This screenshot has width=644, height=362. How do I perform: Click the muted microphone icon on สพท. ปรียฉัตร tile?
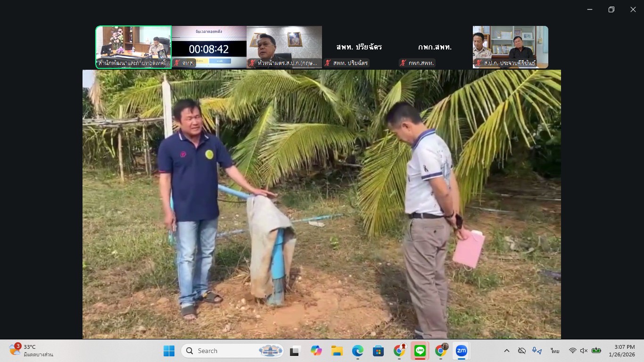point(327,63)
